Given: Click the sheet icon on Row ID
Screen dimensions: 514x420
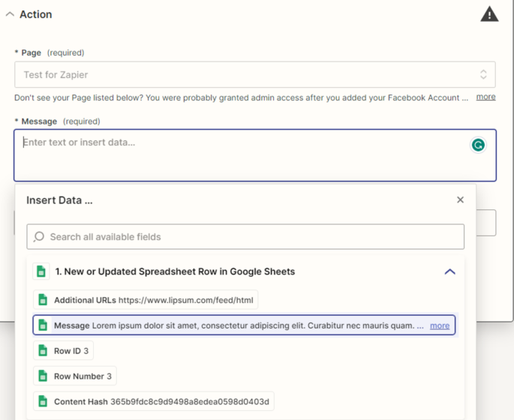Looking at the screenshot, I should (x=43, y=350).
